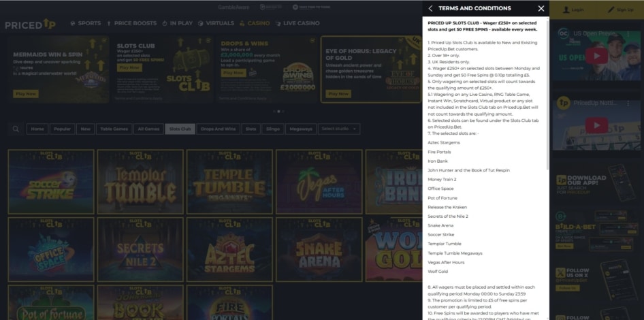Click Play Now on Drops & Wins banner
This screenshot has width=644, height=320.
tap(234, 73)
